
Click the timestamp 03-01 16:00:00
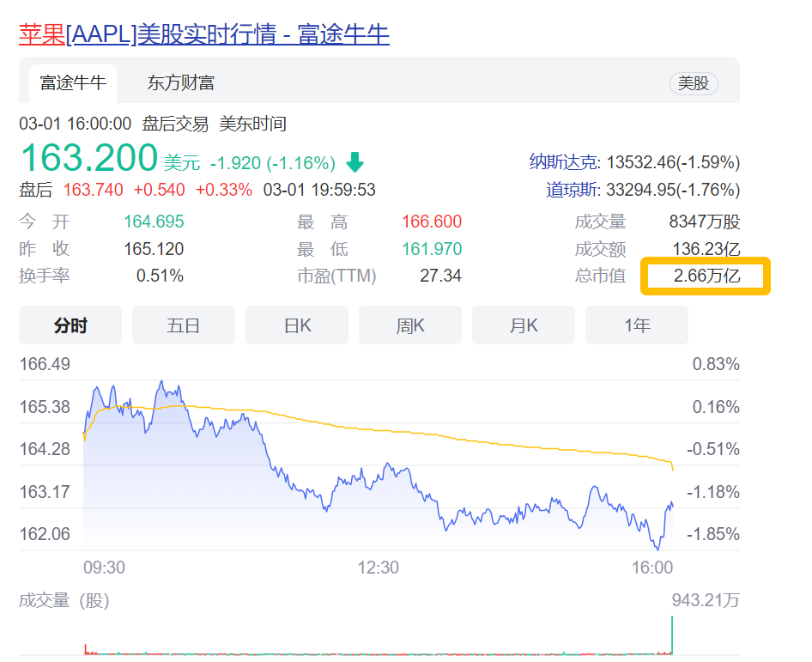pyautogui.click(x=75, y=124)
